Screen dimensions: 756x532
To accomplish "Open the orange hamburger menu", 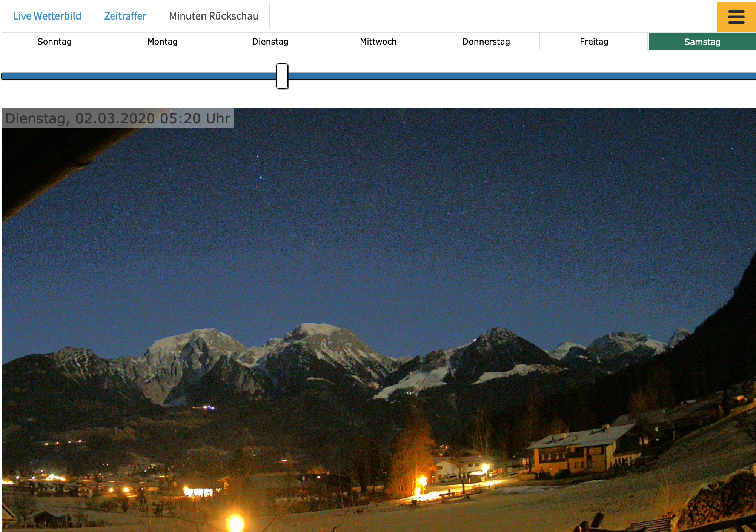I will tap(736, 17).
